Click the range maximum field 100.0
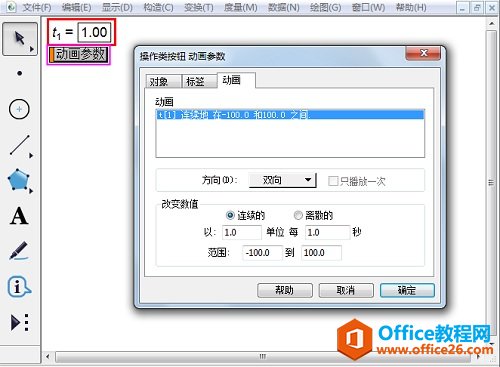 (x=321, y=253)
